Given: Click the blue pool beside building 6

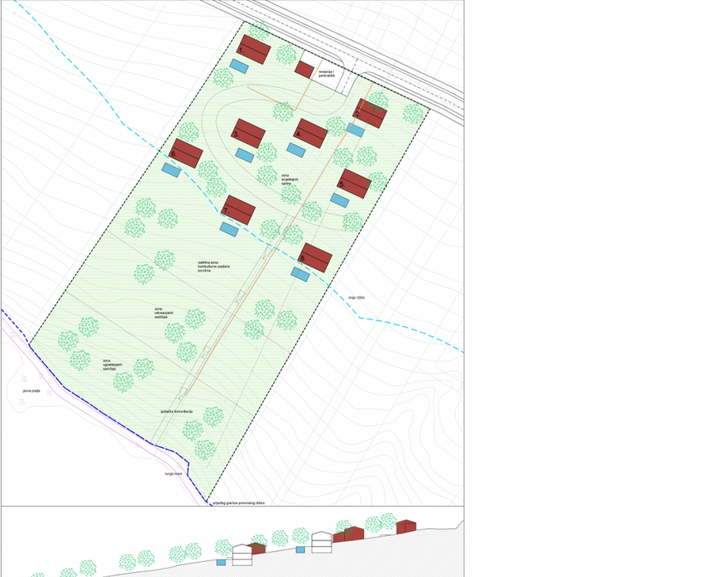Looking at the screenshot, I should tap(171, 171).
